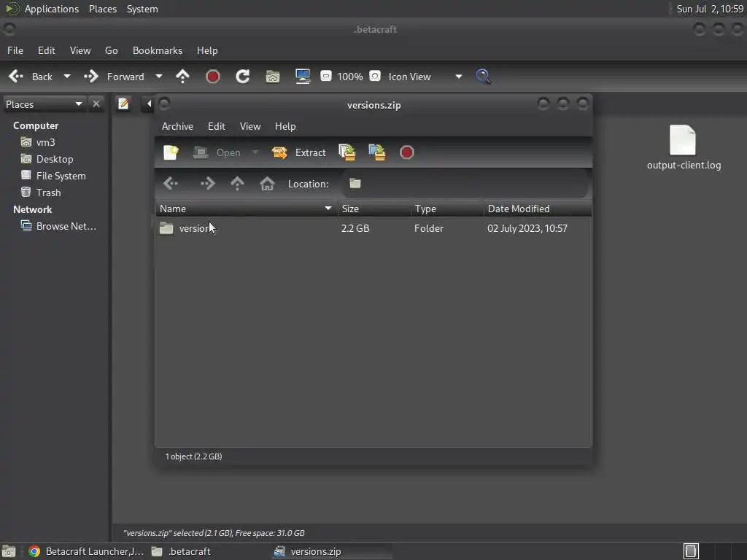The height and width of the screenshot is (560, 747).
Task: Click Extract in archive manager toolbar
Action: pos(298,152)
